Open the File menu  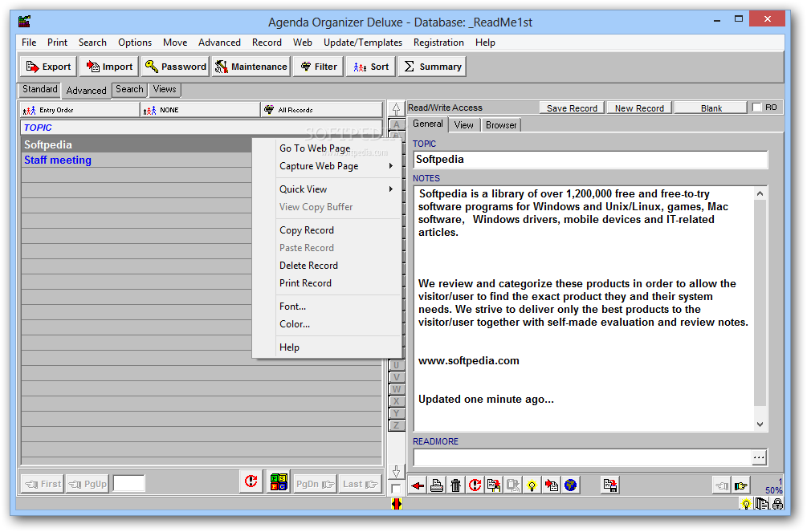pyautogui.click(x=29, y=43)
